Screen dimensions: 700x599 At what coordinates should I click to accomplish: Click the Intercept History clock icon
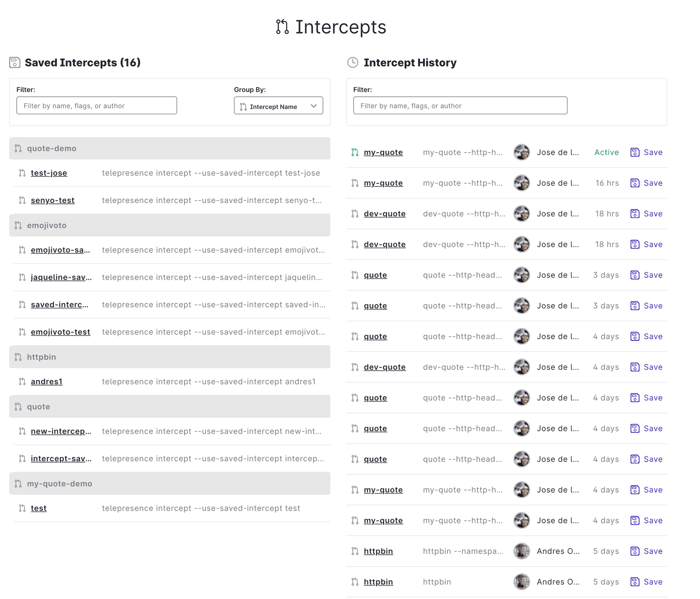(353, 63)
